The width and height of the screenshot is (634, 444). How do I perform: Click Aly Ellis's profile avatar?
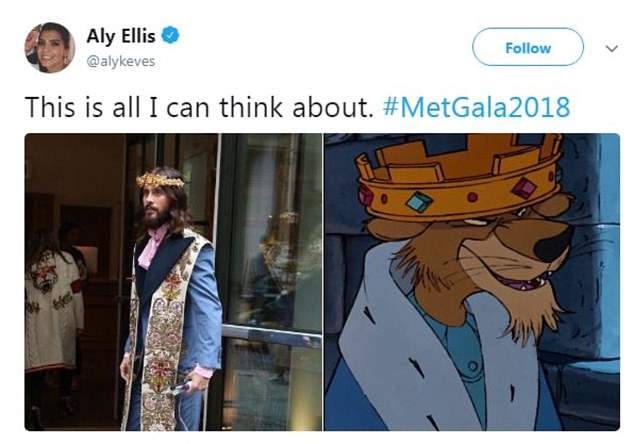pos(49,47)
